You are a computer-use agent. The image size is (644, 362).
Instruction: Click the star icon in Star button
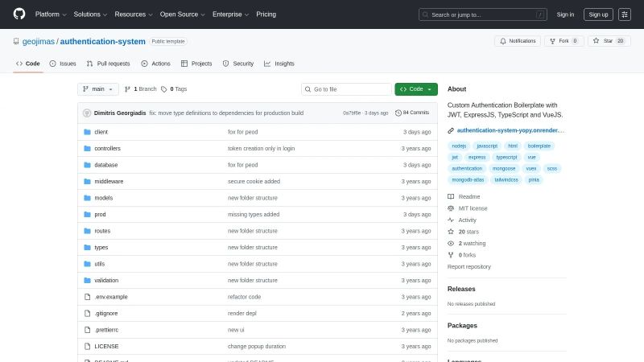[x=596, y=41]
